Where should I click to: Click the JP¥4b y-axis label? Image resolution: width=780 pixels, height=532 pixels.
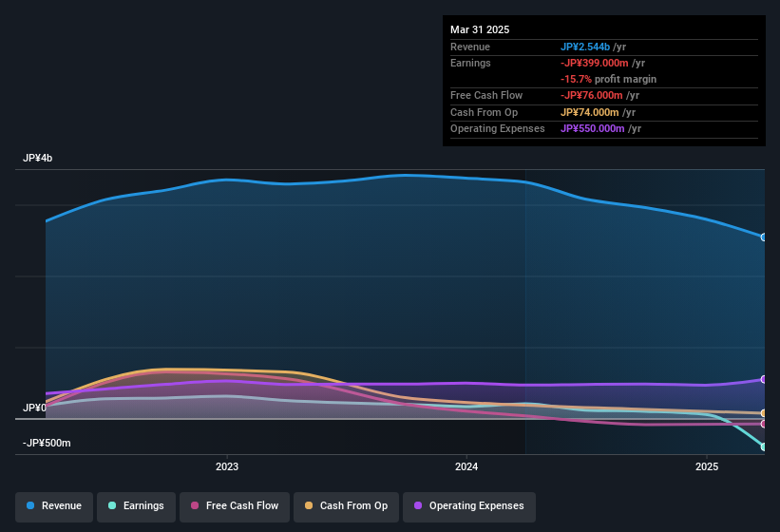37,158
